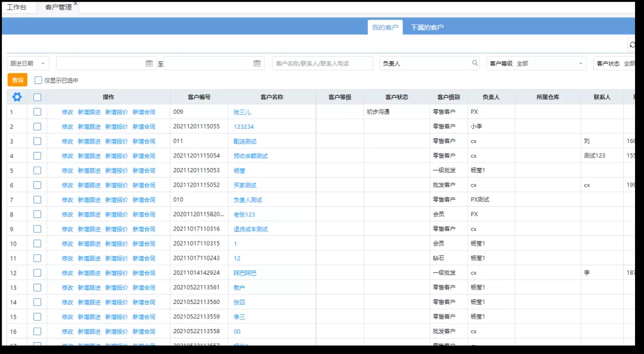644x354 pixels.
Task: Click 新增报价 for customer 李三
Action: point(117,317)
